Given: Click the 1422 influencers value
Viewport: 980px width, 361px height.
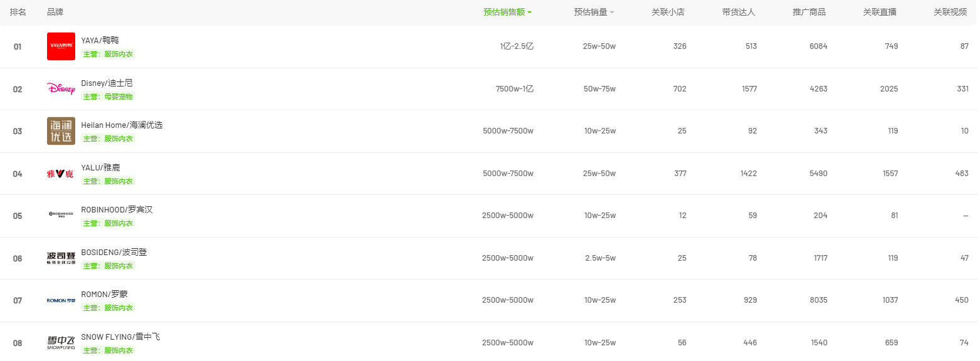Looking at the screenshot, I should [x=749, y=174].
